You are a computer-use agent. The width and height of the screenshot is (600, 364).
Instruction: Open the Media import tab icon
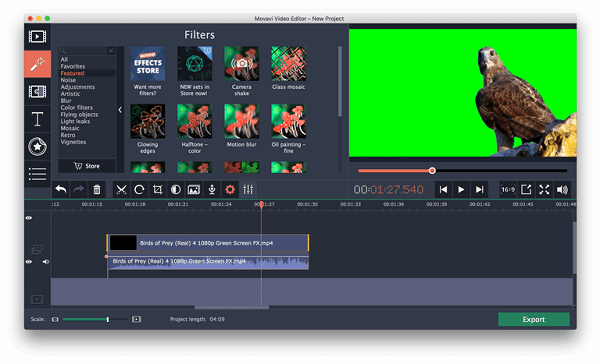coord(37,37)
